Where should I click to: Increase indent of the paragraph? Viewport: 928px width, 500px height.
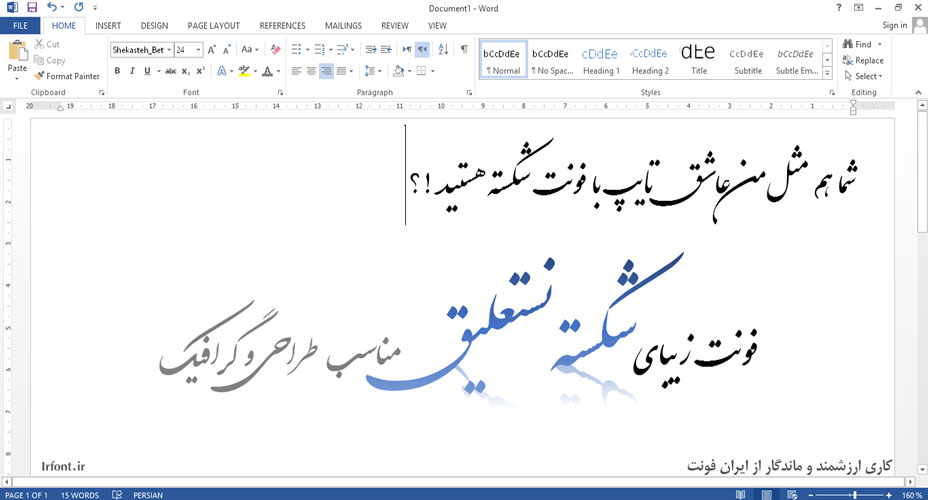[386, 49]
